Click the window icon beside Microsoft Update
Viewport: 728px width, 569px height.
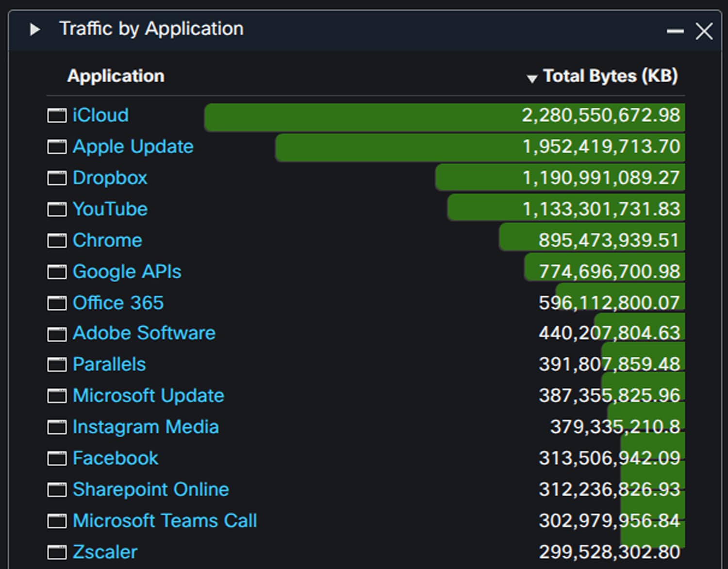[57, 396]
